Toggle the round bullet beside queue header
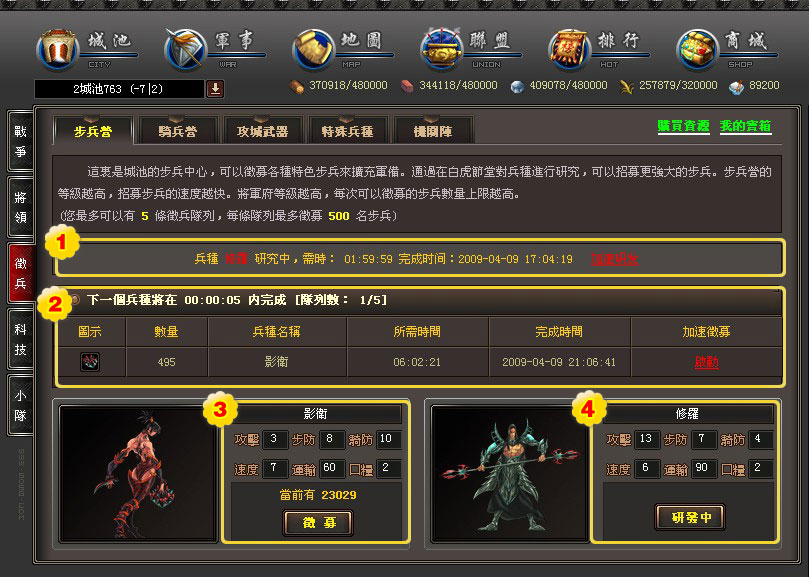Image resolution: width=809 pixels, height=577 pixels. (75, 299)
